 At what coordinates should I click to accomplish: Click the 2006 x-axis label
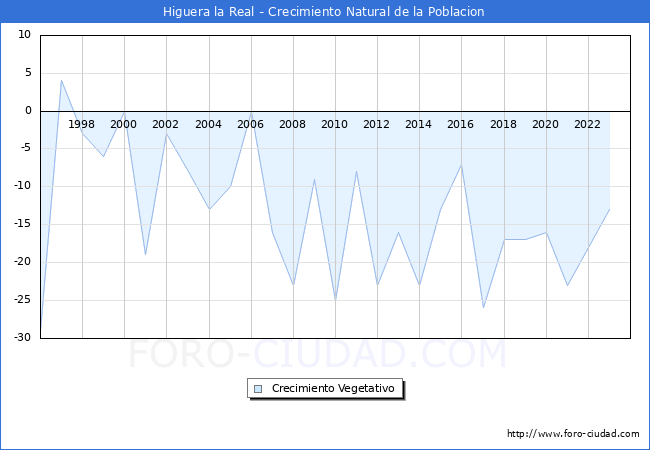point(250,124)
